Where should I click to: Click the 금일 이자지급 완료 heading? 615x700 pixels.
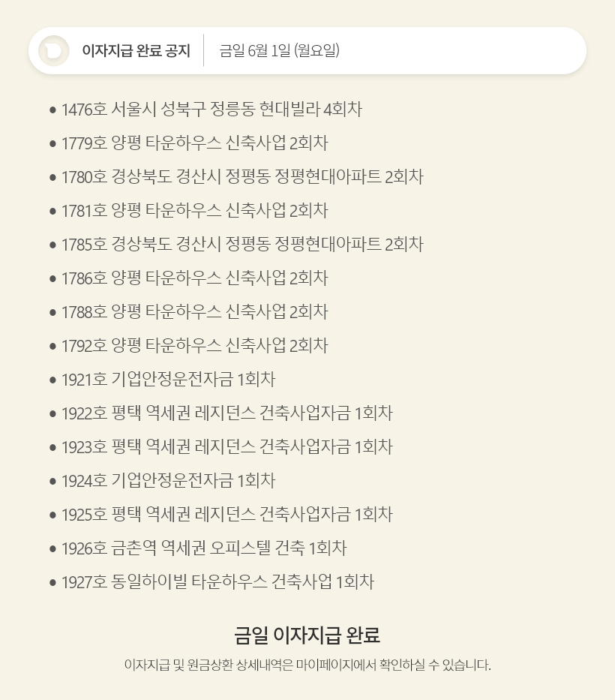pos(307,635)
